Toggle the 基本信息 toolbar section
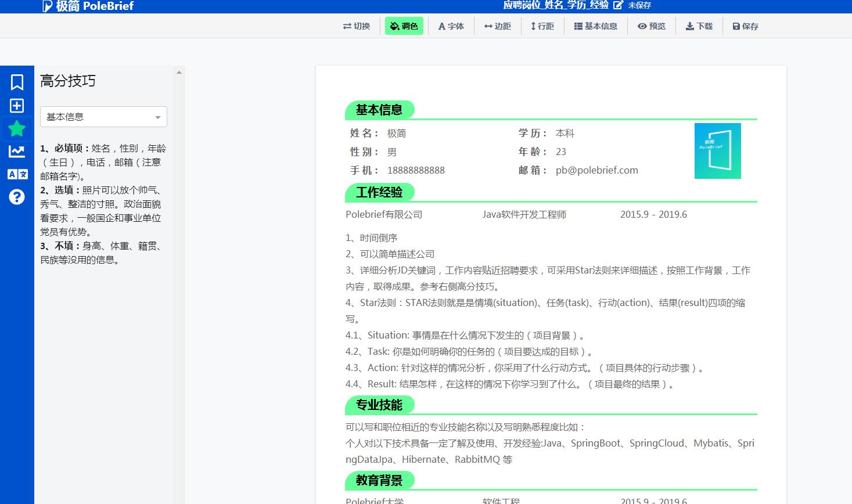 tap(596, 26)
